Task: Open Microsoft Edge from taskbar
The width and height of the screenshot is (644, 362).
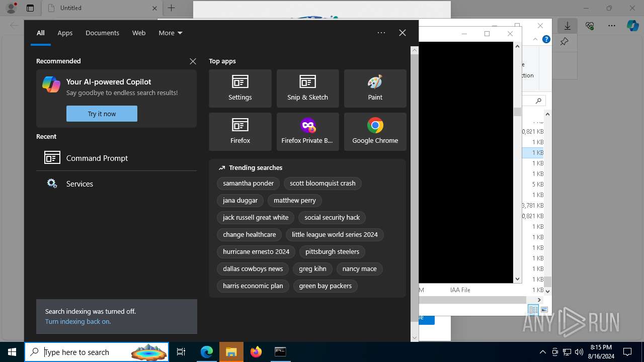Action: [x=207, y=352]
